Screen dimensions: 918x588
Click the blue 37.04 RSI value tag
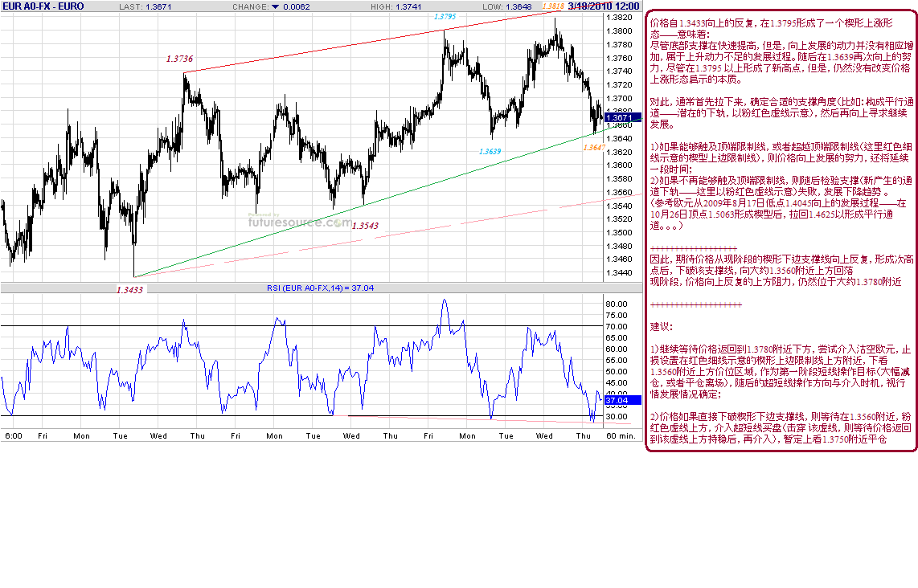click(622, 401)
